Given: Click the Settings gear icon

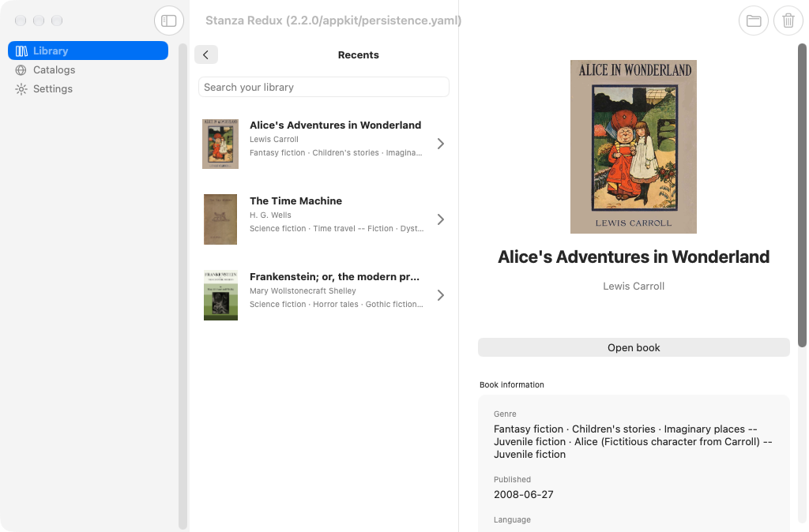Looking at the screenshot, I should click(x=21, y=88).
